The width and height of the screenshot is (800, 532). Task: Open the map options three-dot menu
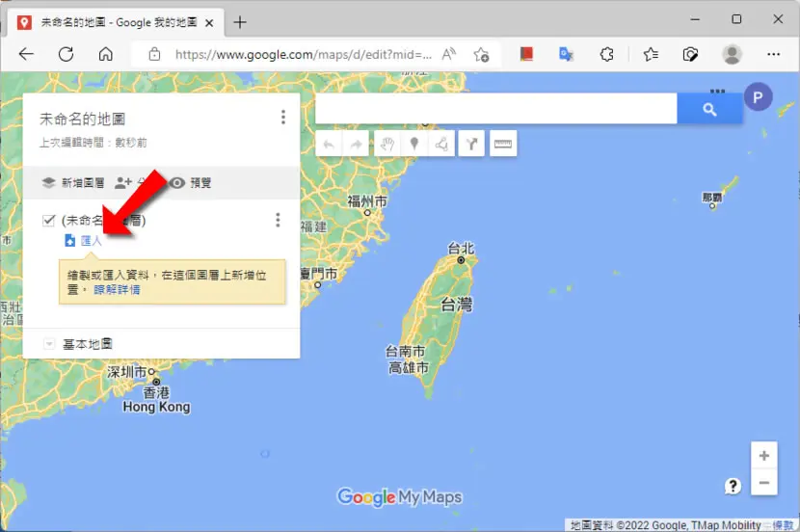[283, 117]
